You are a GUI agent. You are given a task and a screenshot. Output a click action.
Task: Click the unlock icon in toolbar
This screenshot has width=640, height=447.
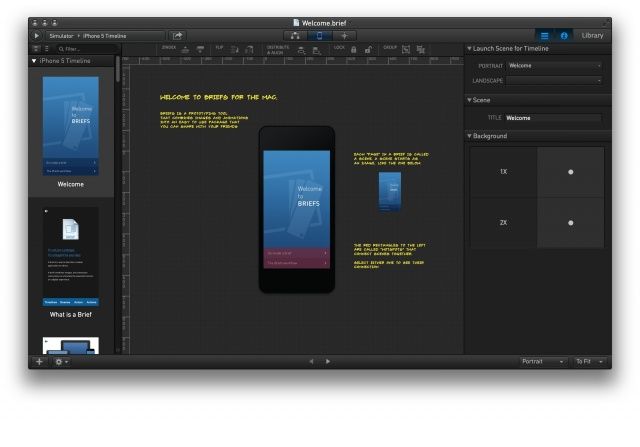click(368, 49)
